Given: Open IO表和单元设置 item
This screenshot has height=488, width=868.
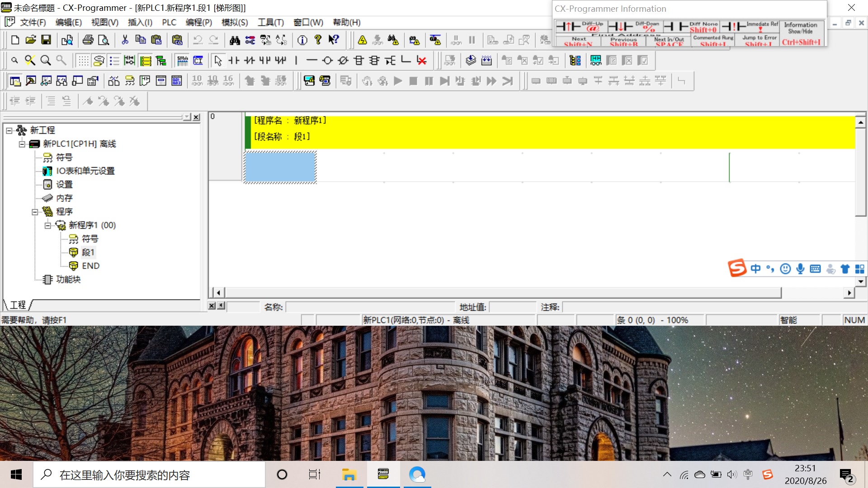Looking at the screenshot, I should point(85,171).
